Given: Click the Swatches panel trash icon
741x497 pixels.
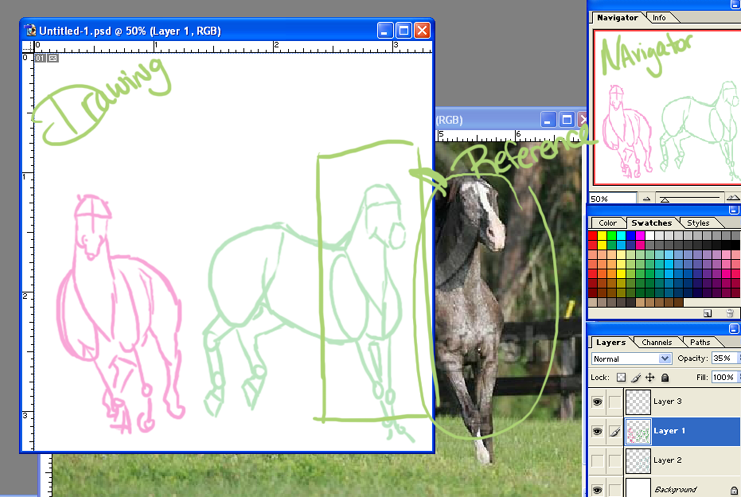Looking at the screenshot, I should tap(730, 313).
